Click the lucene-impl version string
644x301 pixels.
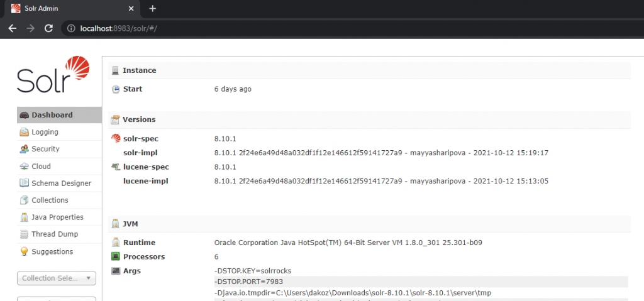pos(381,181)
